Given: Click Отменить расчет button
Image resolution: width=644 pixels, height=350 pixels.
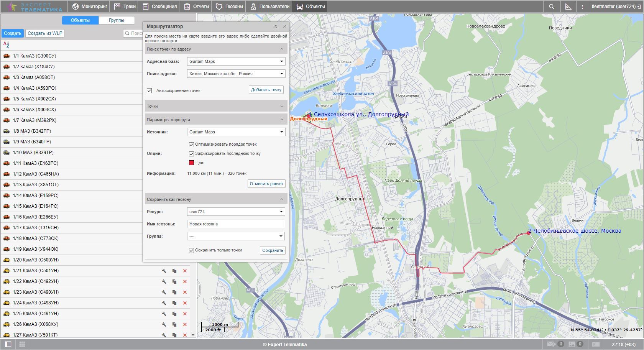Looking at the screenshot, I should pyautogui.click(x=266, y=184).
